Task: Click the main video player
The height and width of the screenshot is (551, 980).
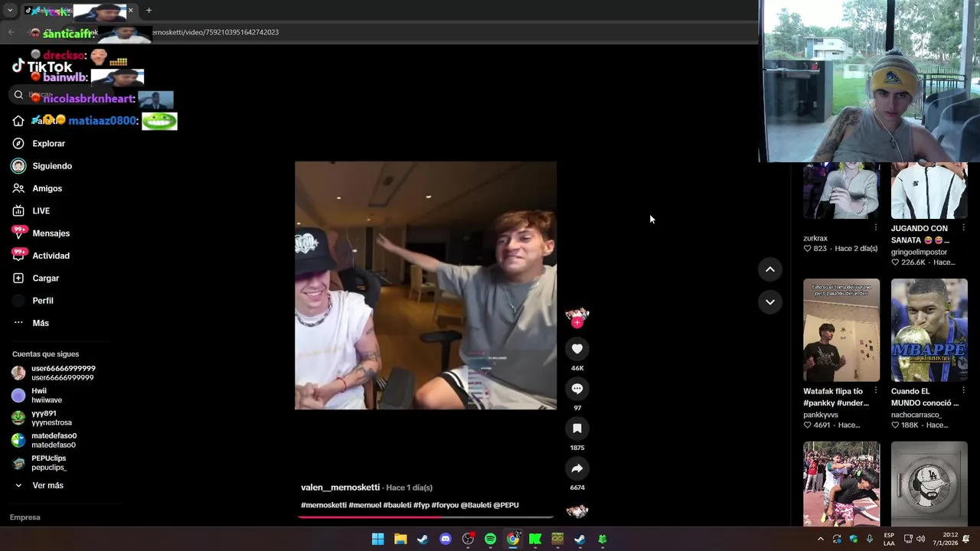Action: tap(426, 285)
